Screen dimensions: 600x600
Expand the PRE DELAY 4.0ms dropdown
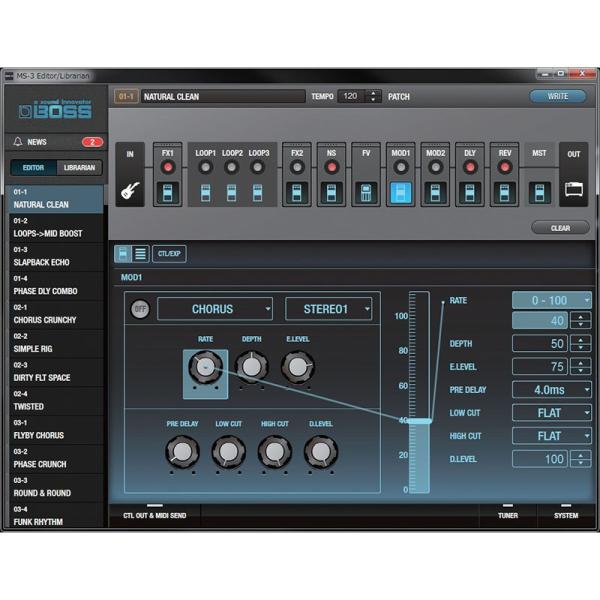click(551, 390)
